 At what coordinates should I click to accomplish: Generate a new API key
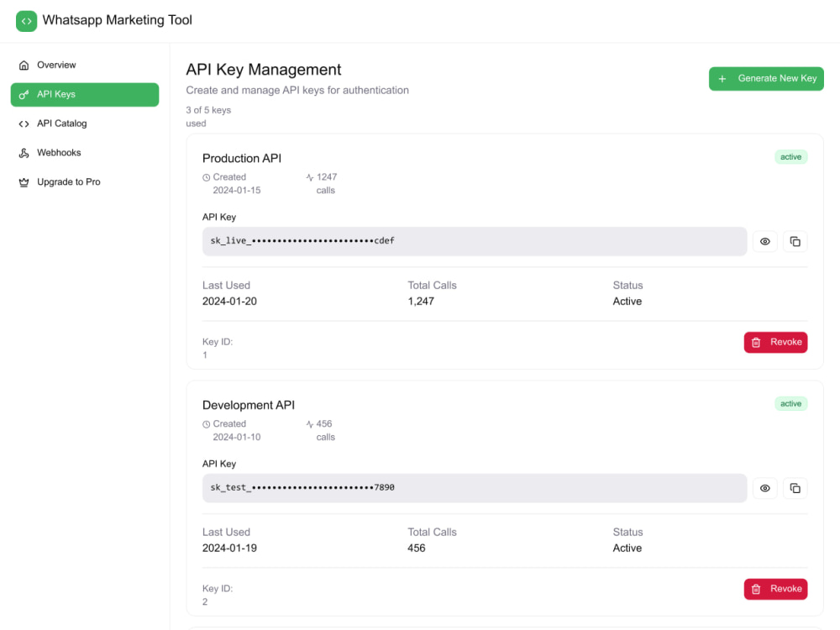tap(766, 79)
